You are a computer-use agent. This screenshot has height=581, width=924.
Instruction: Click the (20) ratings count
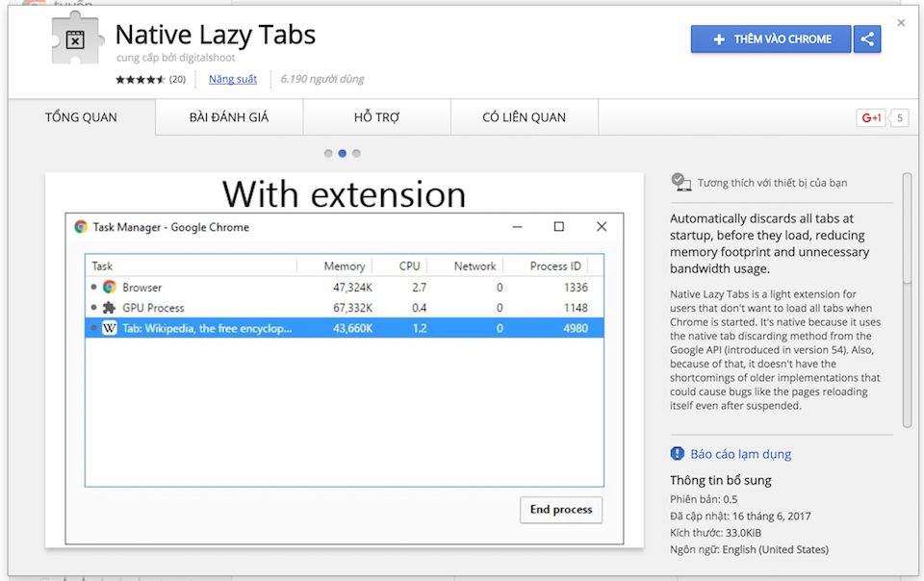177,80
